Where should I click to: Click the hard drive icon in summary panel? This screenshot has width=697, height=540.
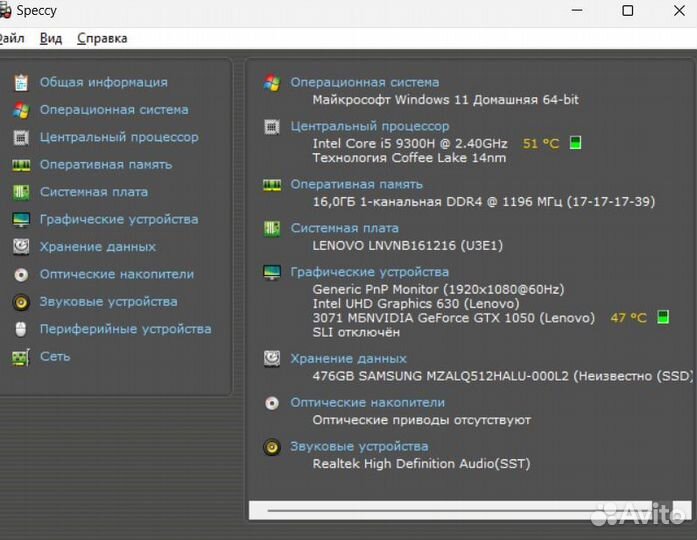click(272, 359)
